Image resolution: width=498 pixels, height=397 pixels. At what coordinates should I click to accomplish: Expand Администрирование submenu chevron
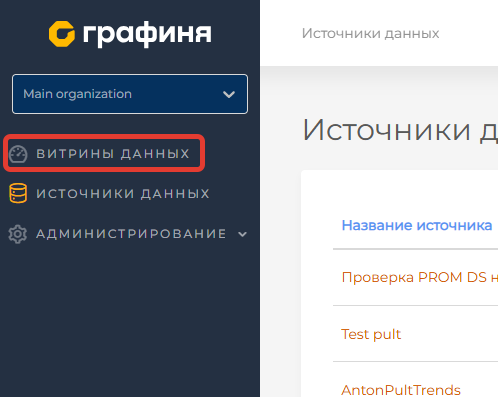(243, 234)
